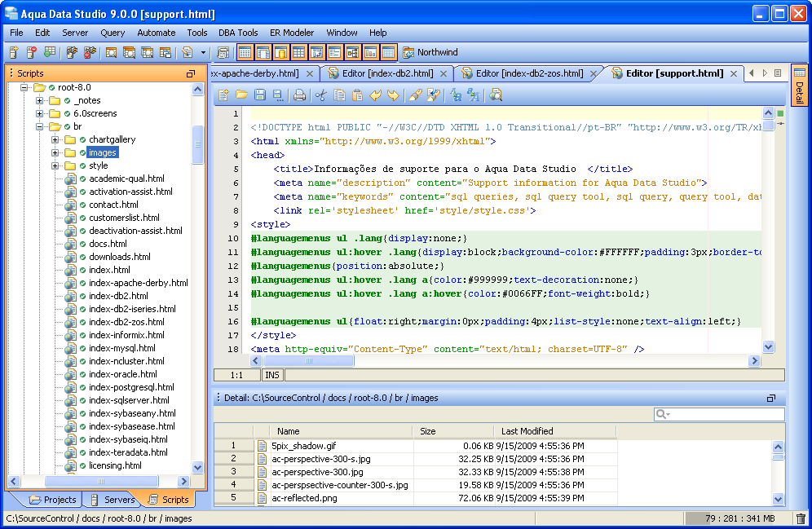Image resolution: width=812 pixels, height=529 pixels.
Task: Open the DBA Tools menu
Action: point(238,33)
